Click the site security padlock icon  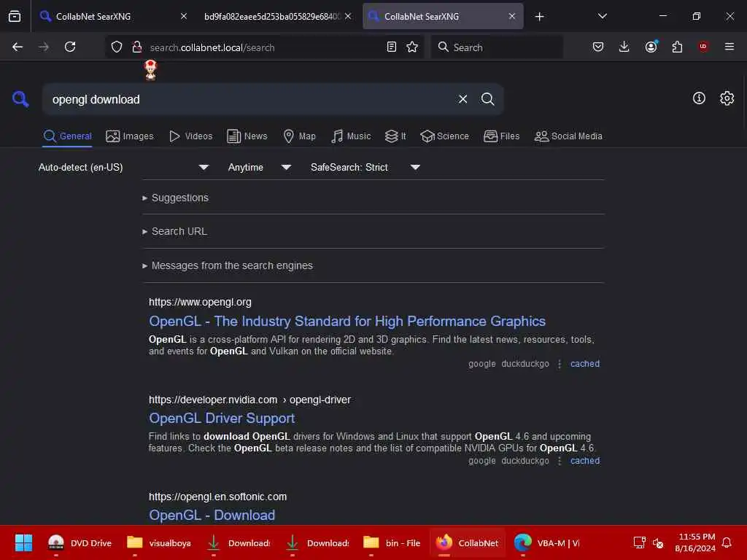(x=137, y=47)
